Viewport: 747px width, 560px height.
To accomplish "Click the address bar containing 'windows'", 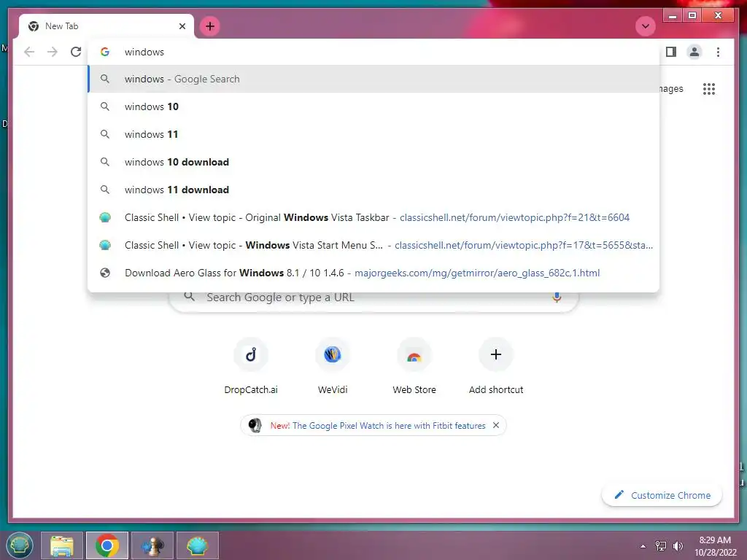I will [374, 52].
